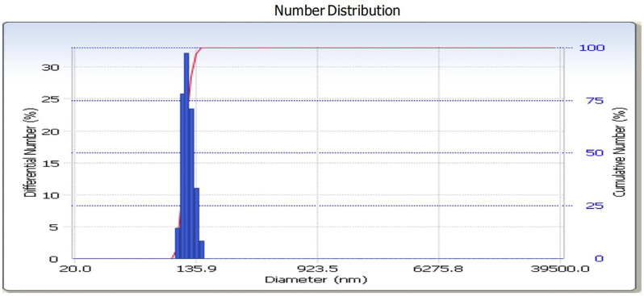Click the blue right axis tick 25
Screen dimensions: 644x296
pyautogui.click(x=595, y=206)
